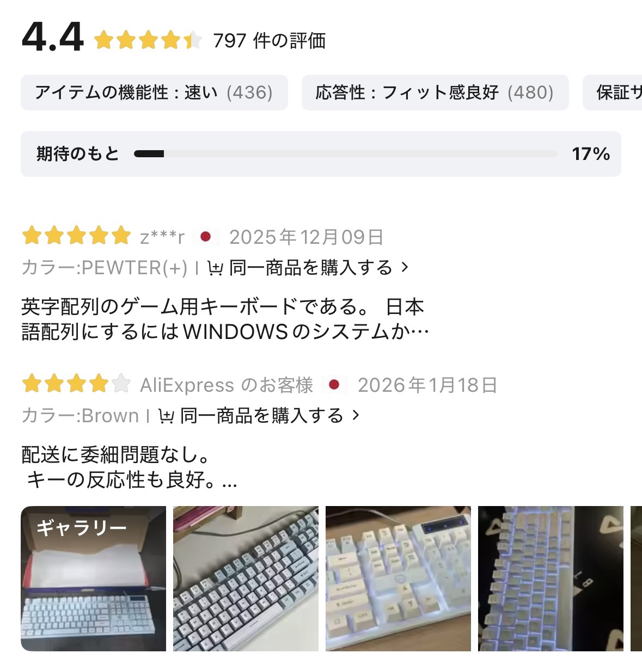Select the 応答性：フィット感良好 (480) filter tag
The image size is (642, 672).
[435, 93]
